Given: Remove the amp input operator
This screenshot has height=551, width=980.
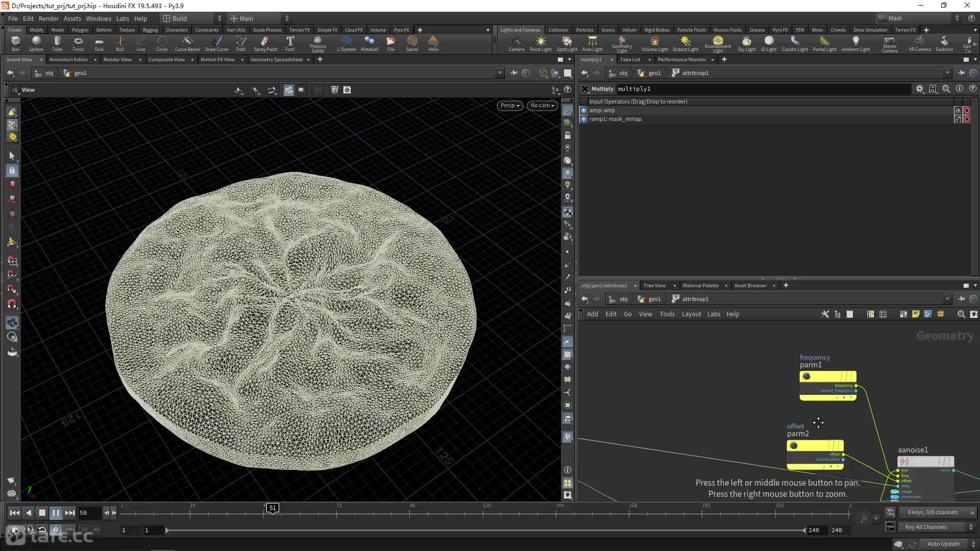Looking at the screenshot, I should pyautogui.click(x=967, y=111).
